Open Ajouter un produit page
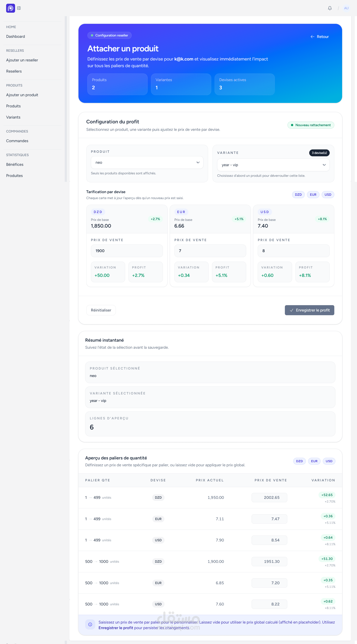The width and height of the screenshot is (357, 644). 22,95
